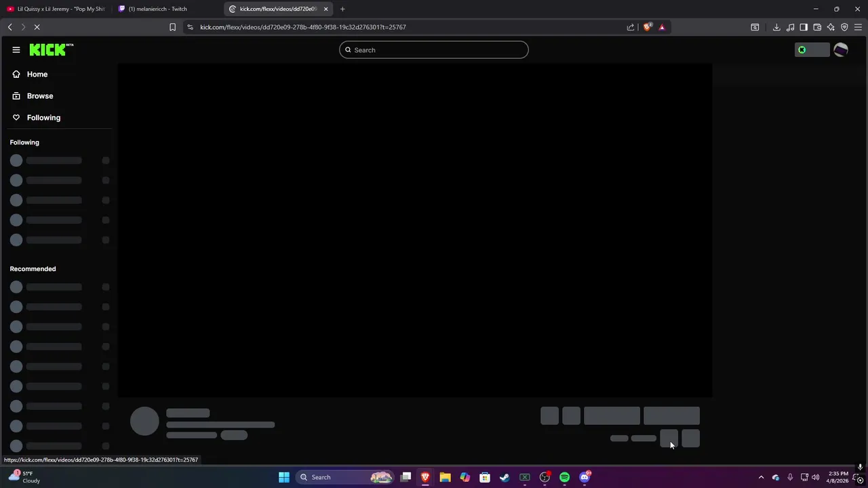Open the Brave Wallet icon
868x488 pixels.
coord(817,27)
